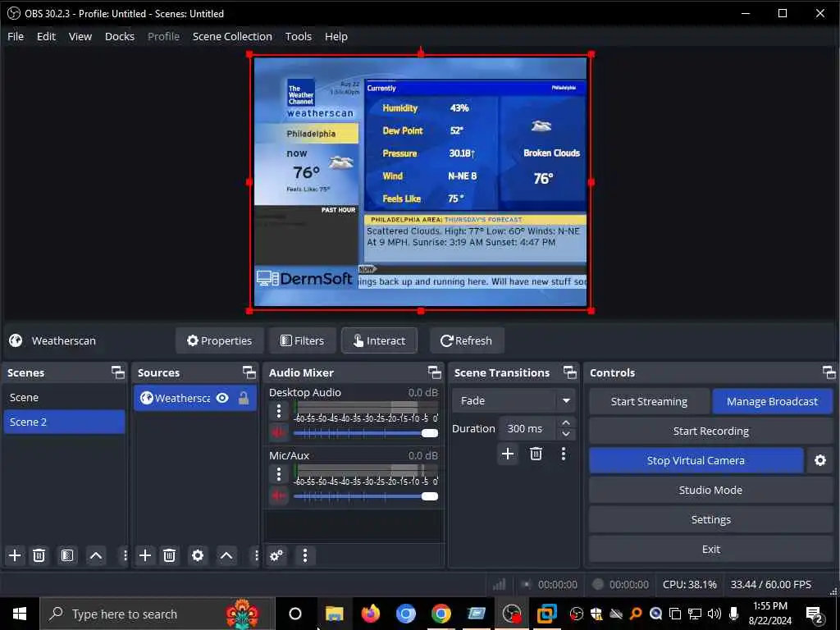Add a new scene with plus icon
Viewport: 840px width, 630px height.
(15, 555)
